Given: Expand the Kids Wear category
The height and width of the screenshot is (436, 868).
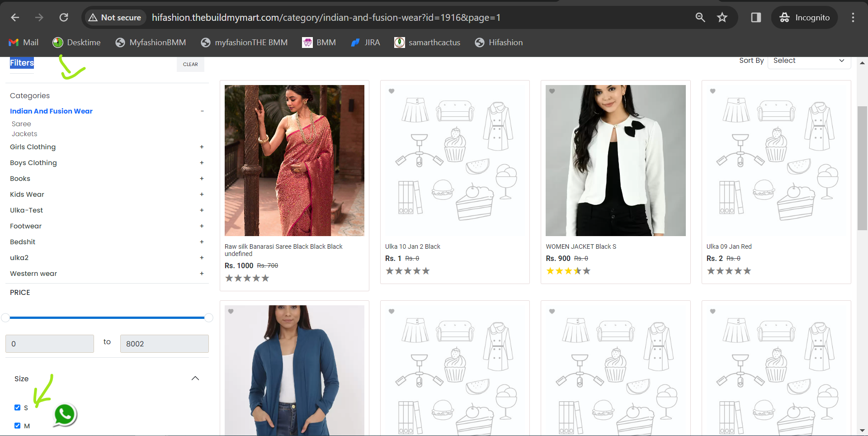Looking at the screenshot, I should coord(202,194).
